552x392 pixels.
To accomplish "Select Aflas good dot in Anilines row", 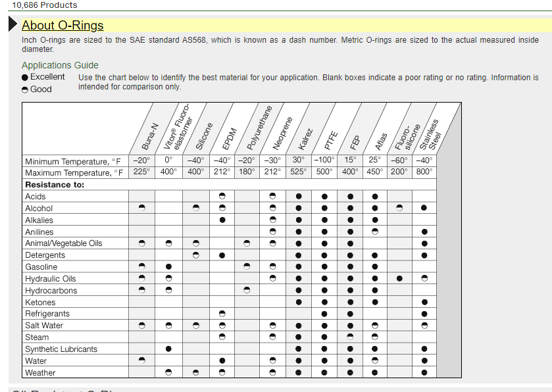I will (375, 232).
